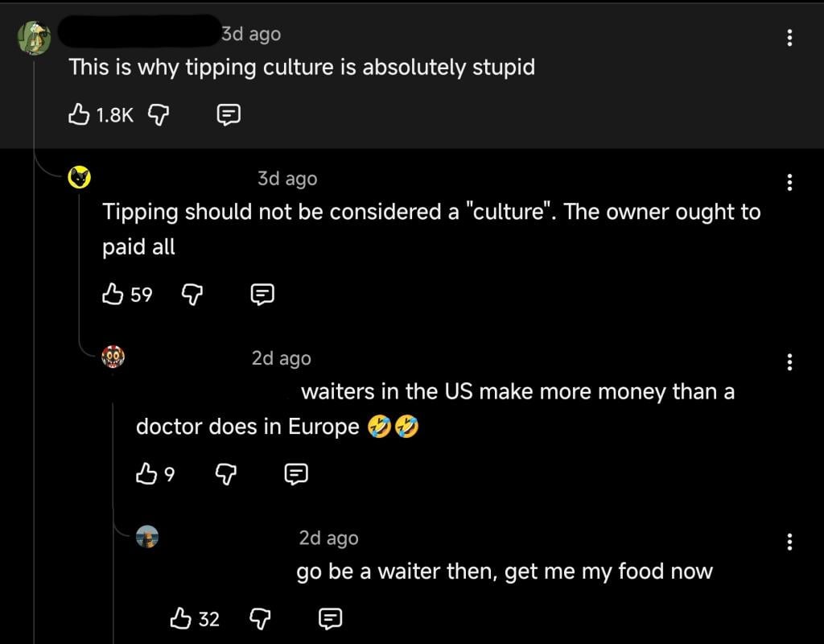
Task: Like the comment with 59 likes
Action: [x=113, y=294]
